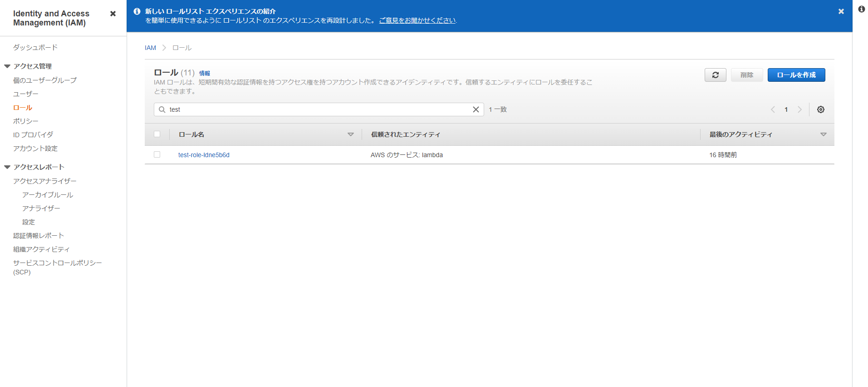Image resolution: width=868 pixels, height=387 pixels.
Task: Open アカウント設定 in sidebar
Action: [35, 148]
